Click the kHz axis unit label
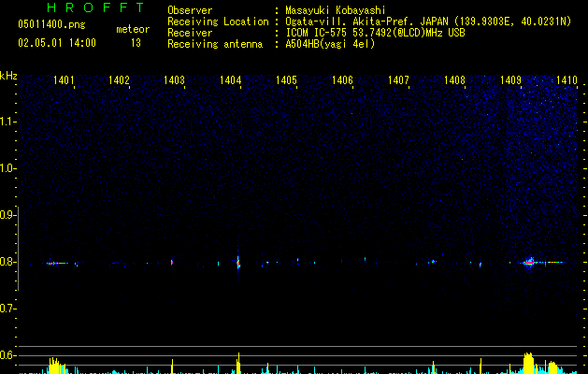This screenshot has width=588, height=374. pos(8,76)
